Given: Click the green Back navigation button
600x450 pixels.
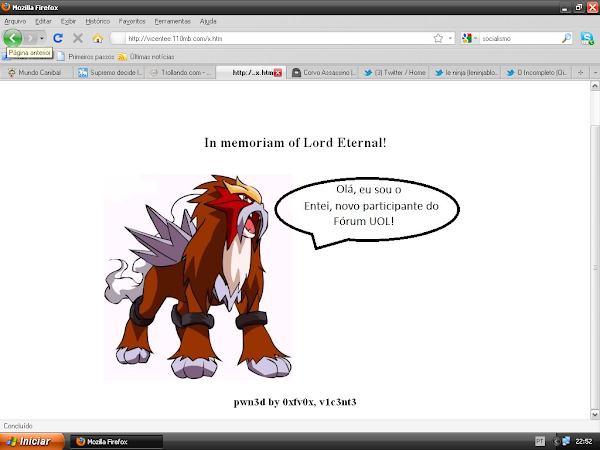Looking at the screenshot, I should [13, 38].
